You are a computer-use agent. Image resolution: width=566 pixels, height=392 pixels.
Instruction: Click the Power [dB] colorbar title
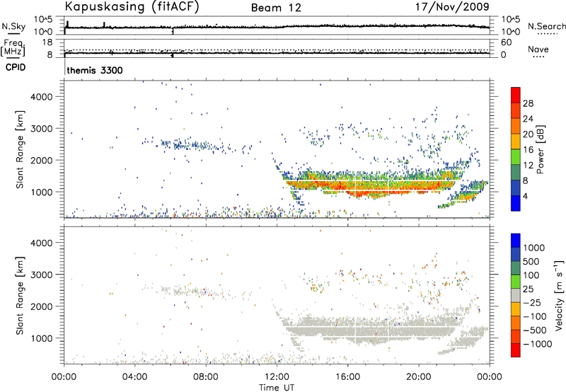click(540, 149)
